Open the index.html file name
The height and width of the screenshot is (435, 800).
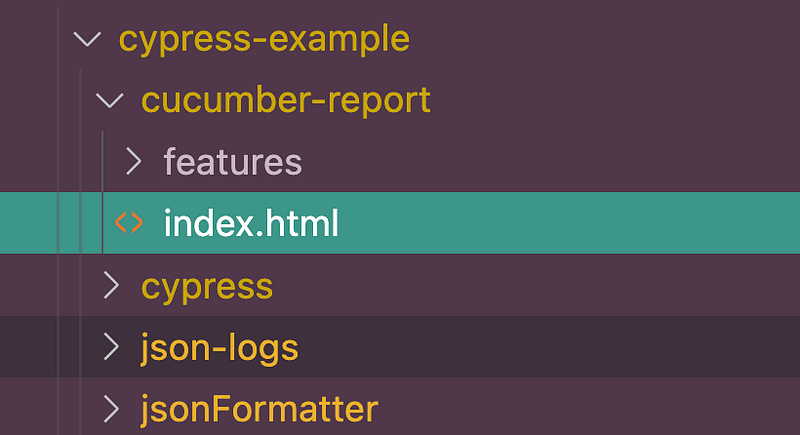coord(251,223)
